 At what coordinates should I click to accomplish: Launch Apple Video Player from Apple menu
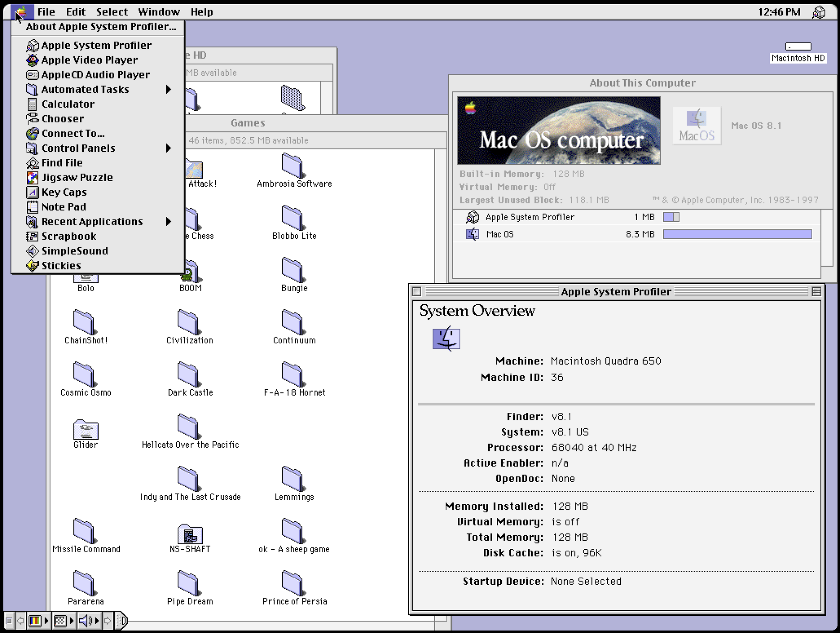coord(89,60)
